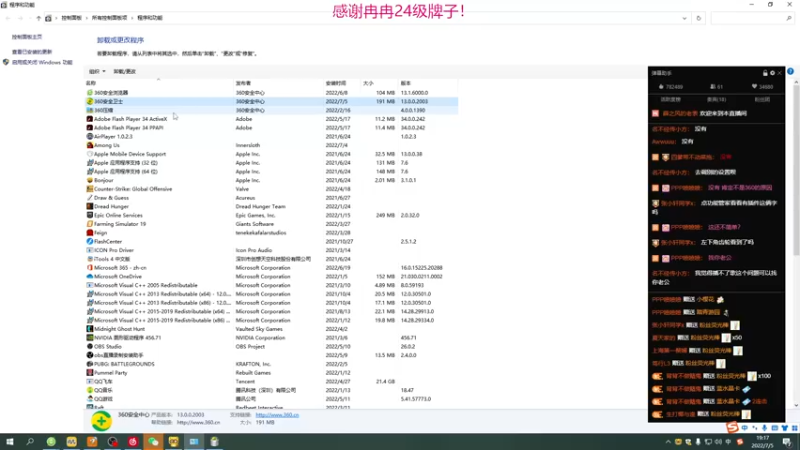The width and height of the screenshot is (800, 450).
Task: Click the Apple Mobile Device Support icon
Action: (x=90, y=154)
